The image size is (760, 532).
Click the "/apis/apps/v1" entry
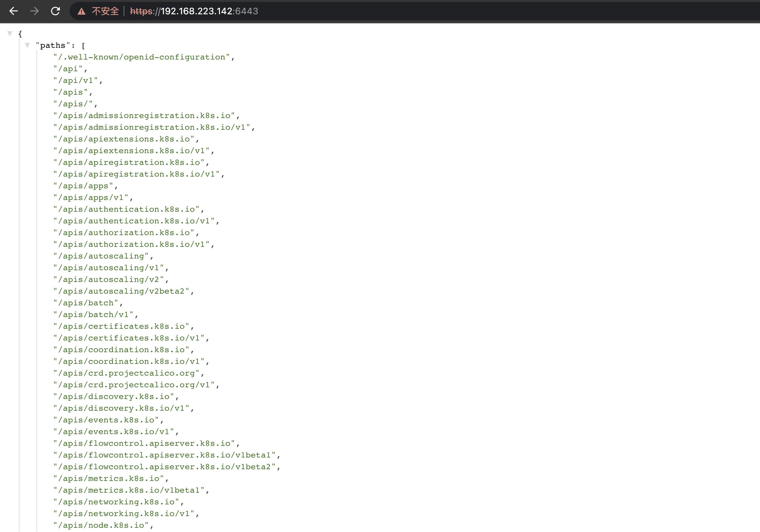point(91,197)
